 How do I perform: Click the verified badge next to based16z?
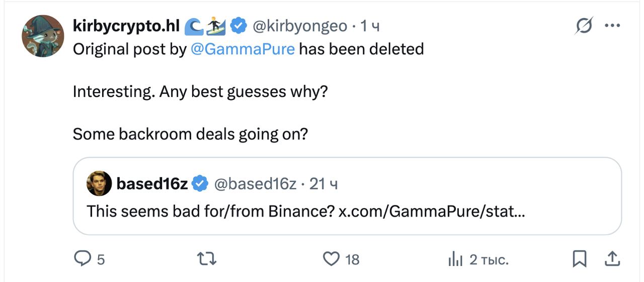(201, 184)
